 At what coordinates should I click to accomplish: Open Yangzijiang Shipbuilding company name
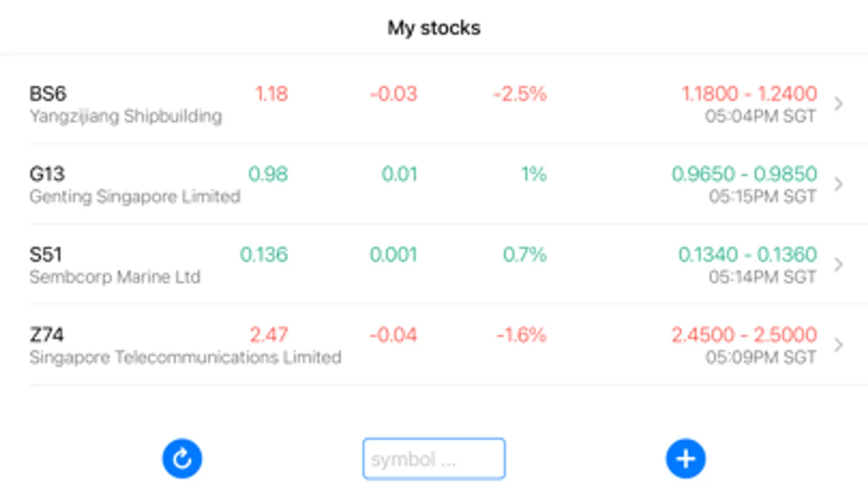[x=126, y=116]
